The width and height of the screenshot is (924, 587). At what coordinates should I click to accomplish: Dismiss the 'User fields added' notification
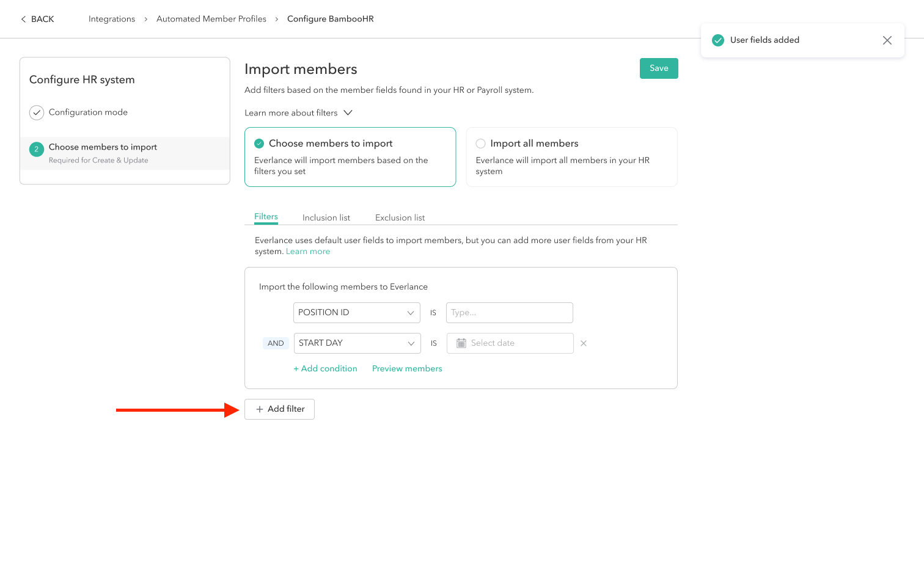887,40
